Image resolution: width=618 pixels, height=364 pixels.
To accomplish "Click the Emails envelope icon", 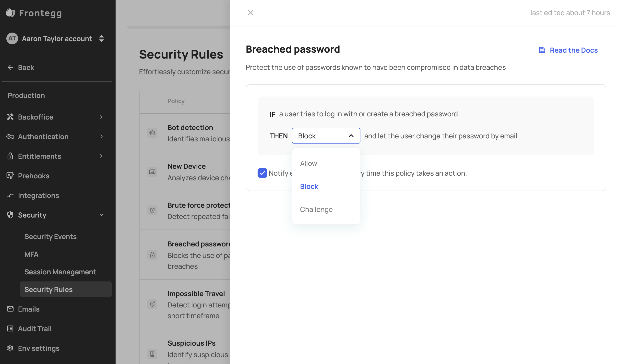I will (x=10, y=309).
